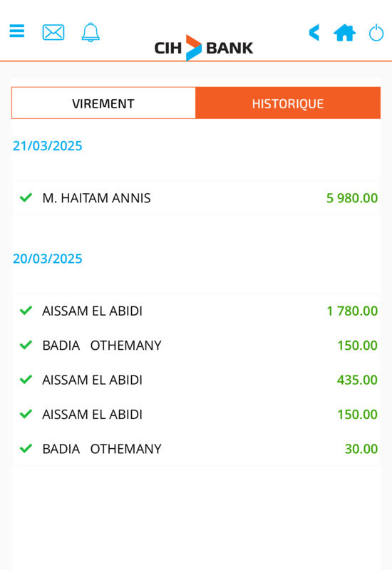Go back using the blue arrow
392x570 pixels.
(x=314, y=33)
